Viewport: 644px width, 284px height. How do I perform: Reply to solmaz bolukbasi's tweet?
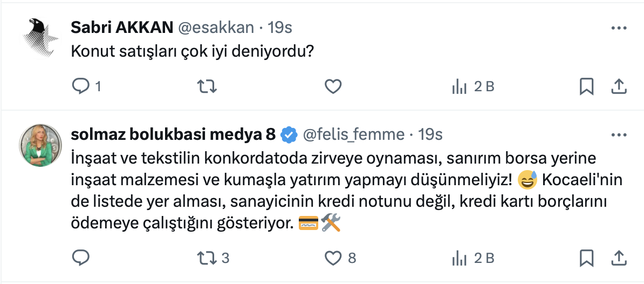[x=80, y=258]
